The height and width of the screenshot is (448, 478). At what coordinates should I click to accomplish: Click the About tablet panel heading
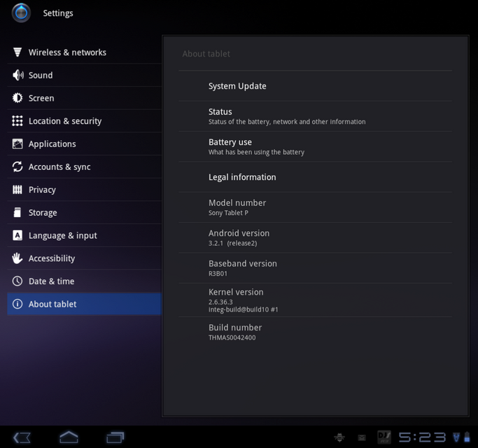(206, 54)
